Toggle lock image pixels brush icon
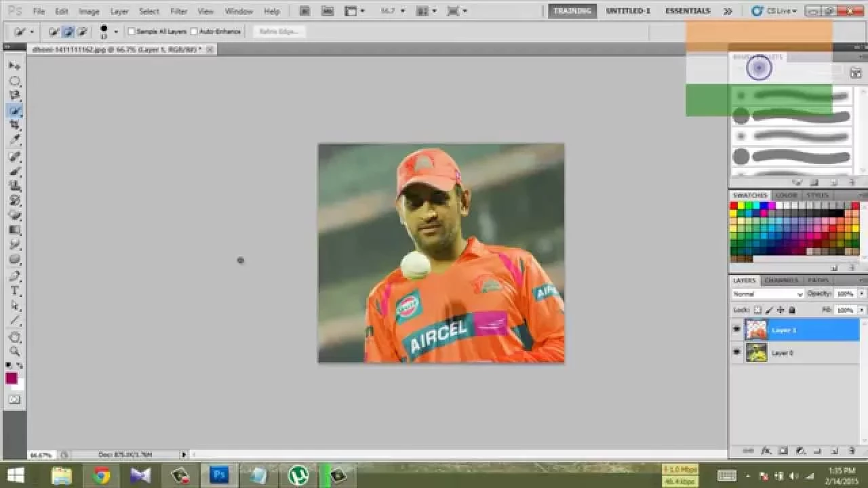Screen dimensions: 868x488 [x=770, y=310]
